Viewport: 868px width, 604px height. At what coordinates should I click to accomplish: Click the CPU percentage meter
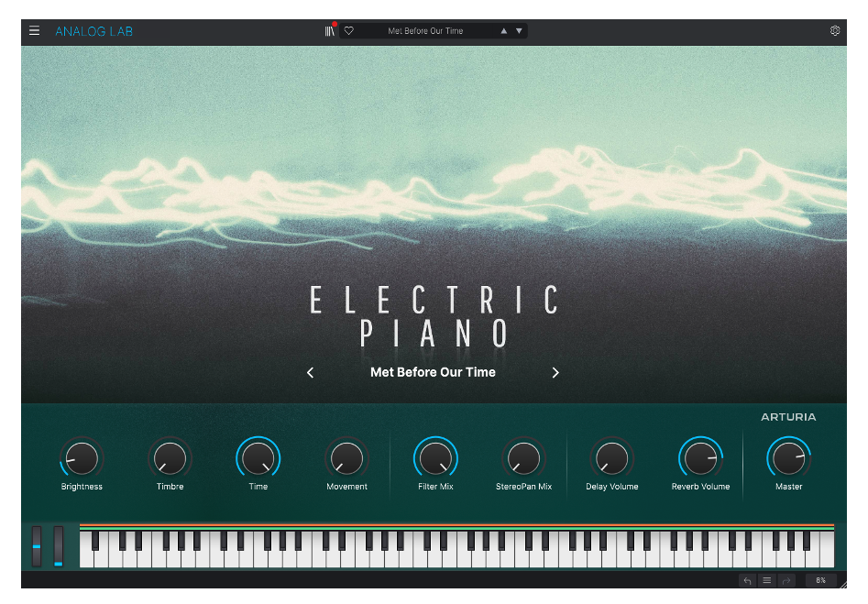(820, 580)
